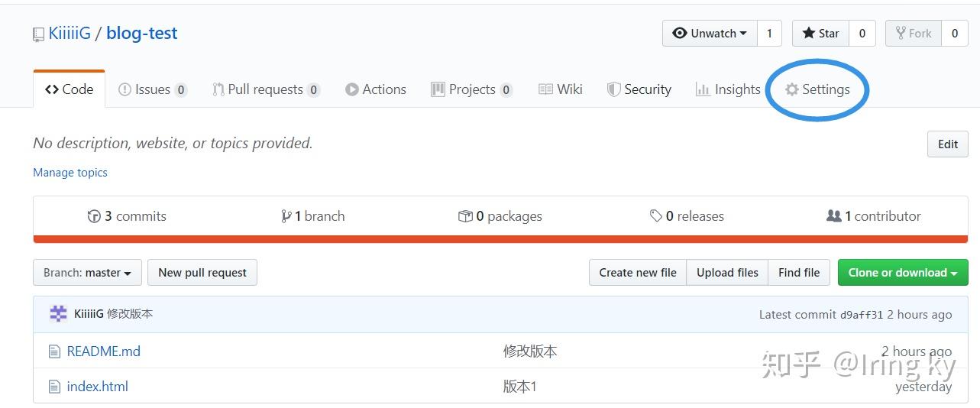The height and width of the screenshot is (408, 980).
Task: Open Clone or download dropdown
Action: [903, 273]
